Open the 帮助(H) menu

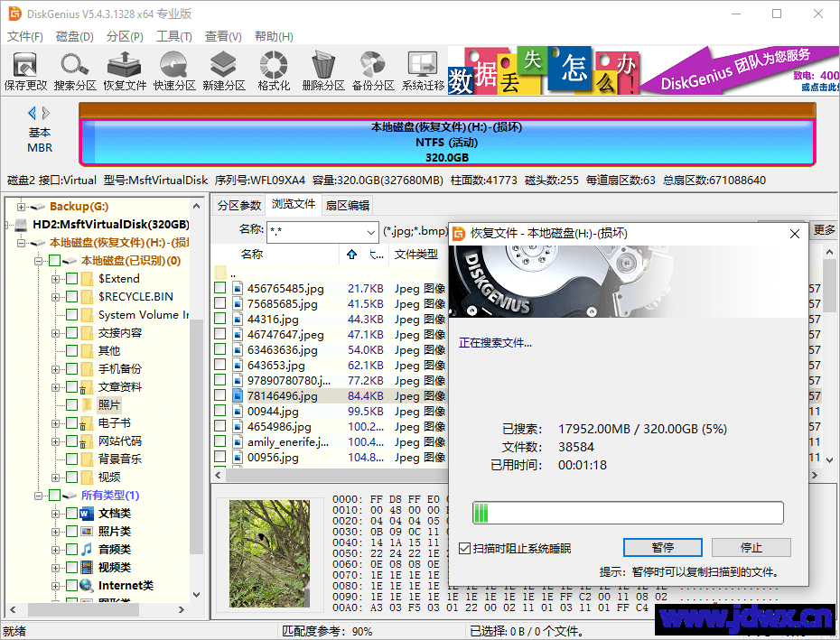274,36
